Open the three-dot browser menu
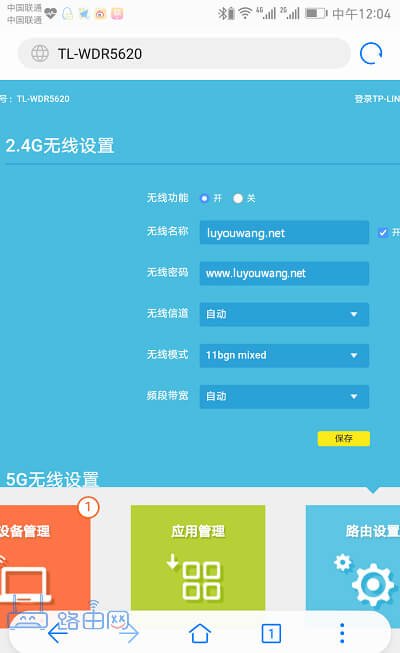The height and width of the screenshot is (653, 400). pyautogui.click(x=342, y=633)
